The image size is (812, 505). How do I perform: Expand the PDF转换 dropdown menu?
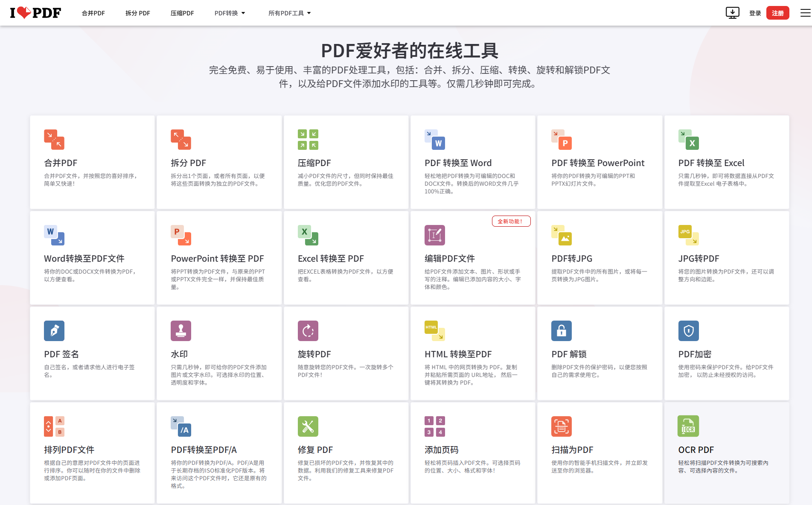click(230, 13)
